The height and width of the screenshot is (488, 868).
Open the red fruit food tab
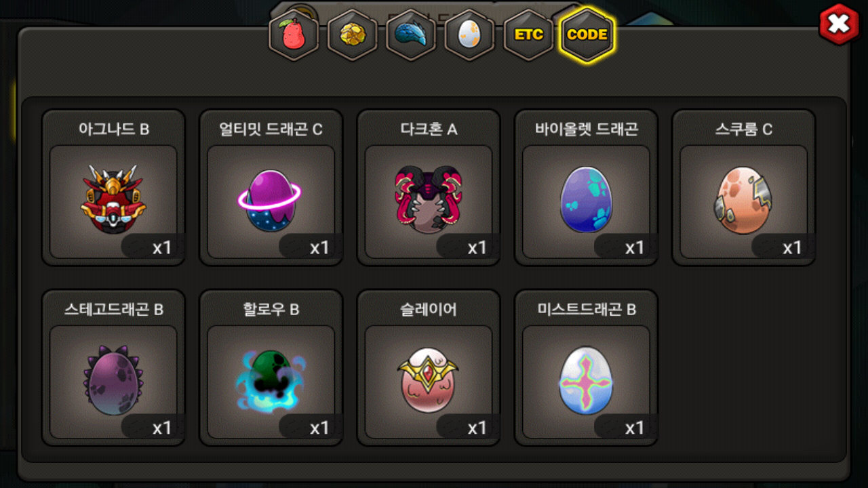pos(294,35)
